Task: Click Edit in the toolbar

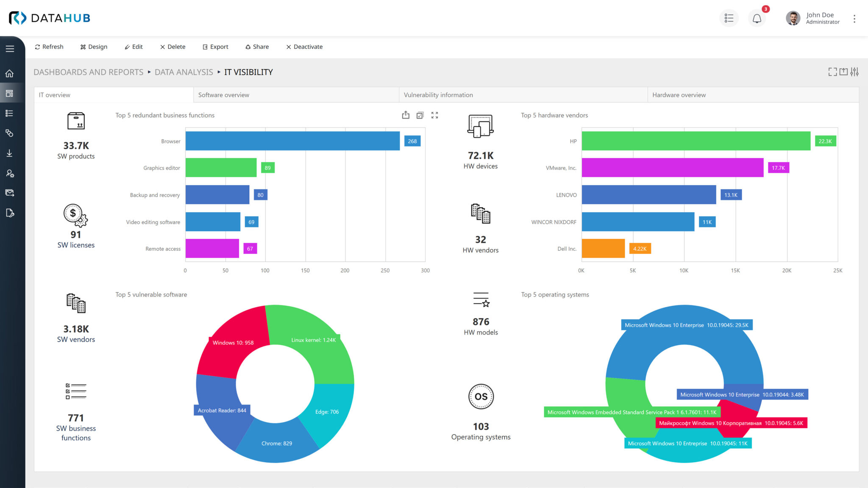Action: tap(134, 47)
